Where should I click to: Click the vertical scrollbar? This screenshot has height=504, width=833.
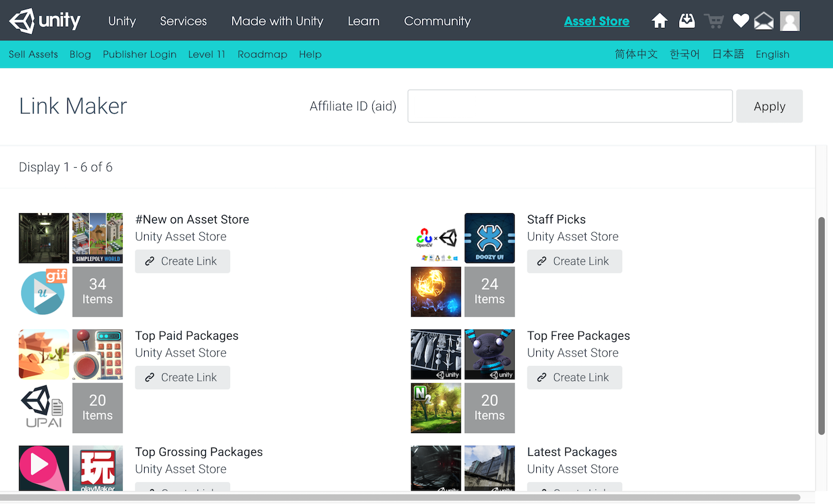[821, 326]
